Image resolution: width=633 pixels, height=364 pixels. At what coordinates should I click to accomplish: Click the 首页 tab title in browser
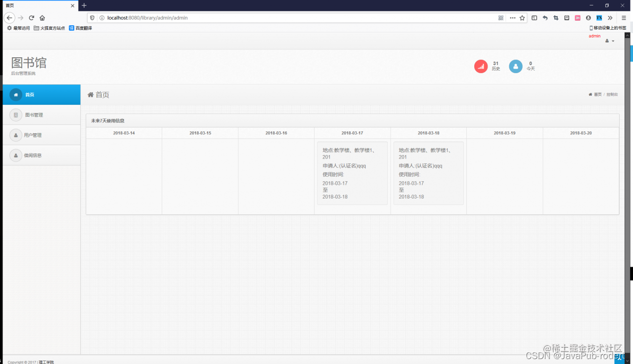click(x=10, y=5)
